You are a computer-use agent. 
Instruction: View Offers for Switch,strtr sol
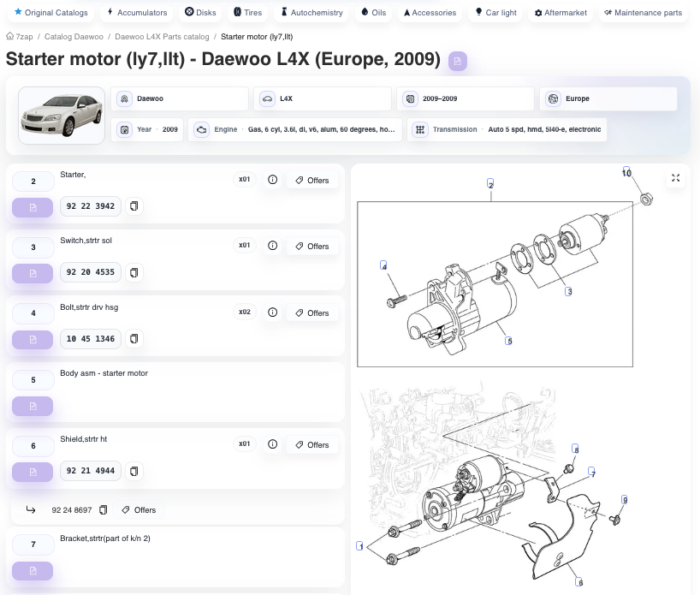(312, 246)
